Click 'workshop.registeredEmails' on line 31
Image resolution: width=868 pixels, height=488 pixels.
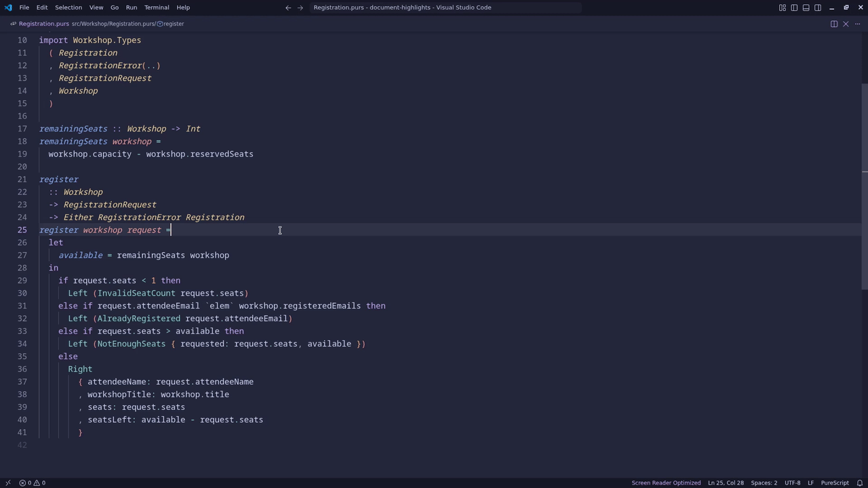pyautogui.click(x=300, y=306)
